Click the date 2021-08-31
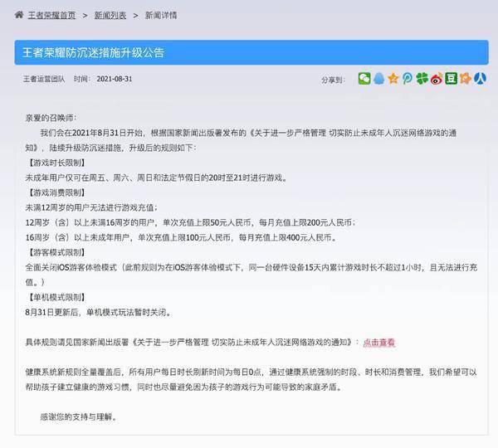This screenshot has height=448, width=498. [115, 79]
